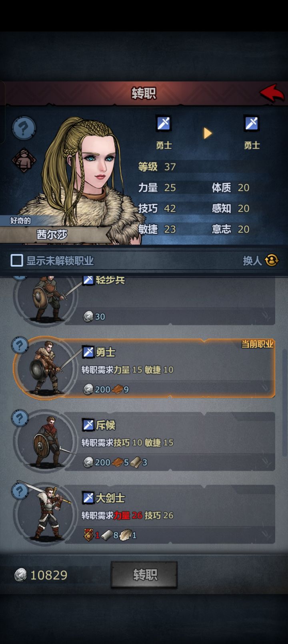288x644 pixels.
Task: Tap the hooded figure icon beside portrait
Action: point(24,161)
